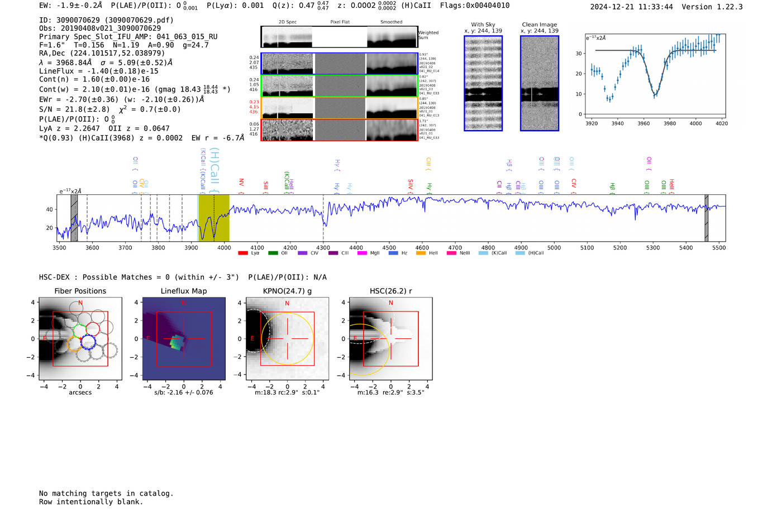The width and height of the screenshot is (782, 532).
Task: Open the KPNO(24.7) g cutout image
Action: 287,339
